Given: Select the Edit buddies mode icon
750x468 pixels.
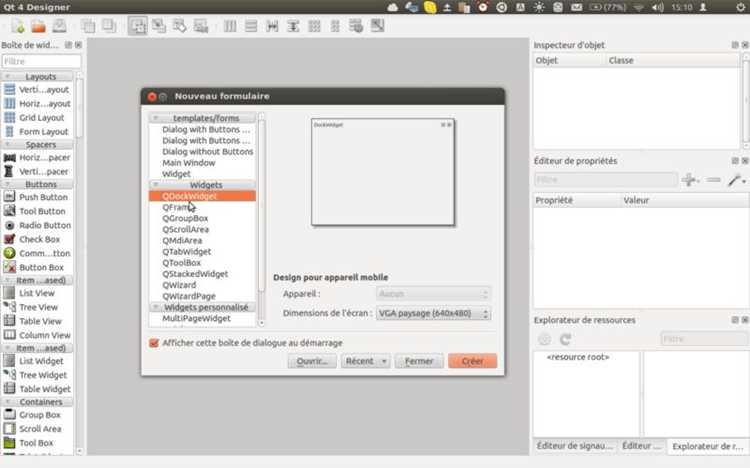Looking at the screenshot, I should pos(180,26).
